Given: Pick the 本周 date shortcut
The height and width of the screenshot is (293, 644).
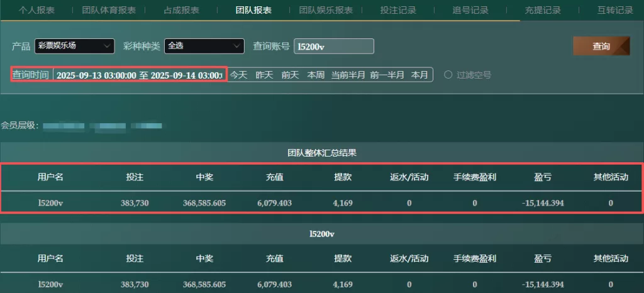Looking at the screenshot, I should click(316, 75).
